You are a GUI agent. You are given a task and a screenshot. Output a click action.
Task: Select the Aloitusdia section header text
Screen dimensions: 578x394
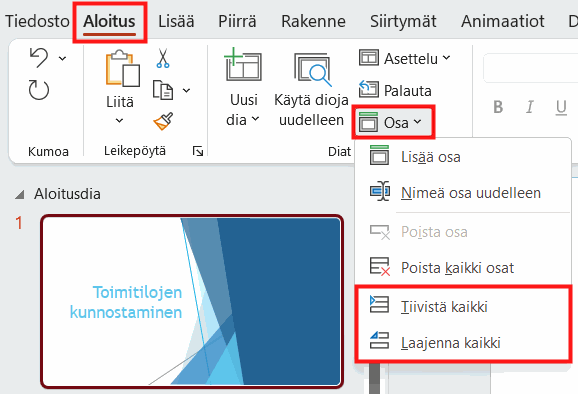pyautogui.click(x=67, y=194)
